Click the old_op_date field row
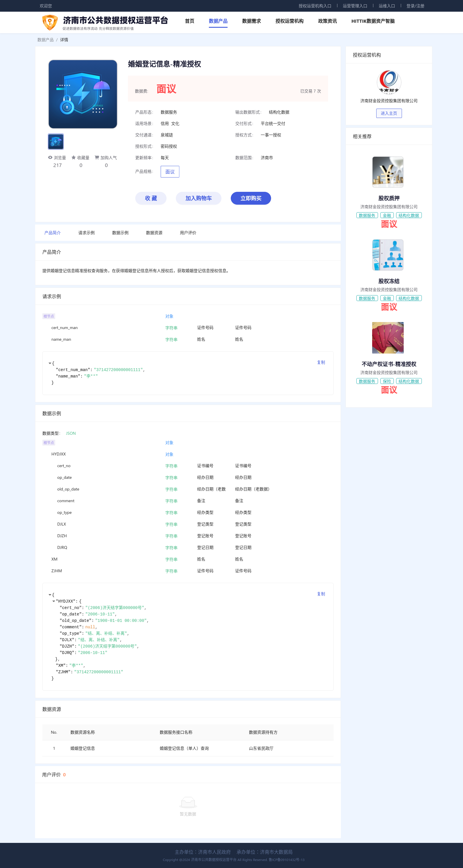This screenshot has width=463, height=868. click(188, 489)
